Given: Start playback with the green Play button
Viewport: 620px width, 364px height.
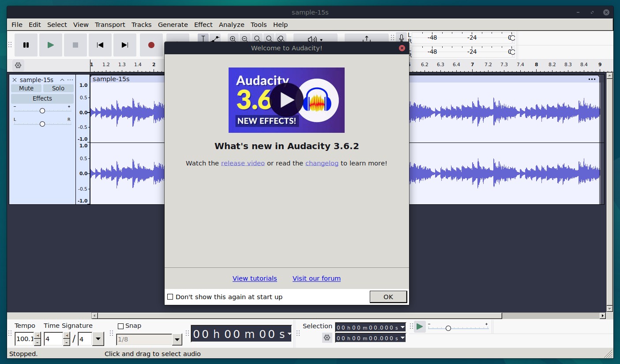Looking at the screenshot, I should (x=51, y=45).
